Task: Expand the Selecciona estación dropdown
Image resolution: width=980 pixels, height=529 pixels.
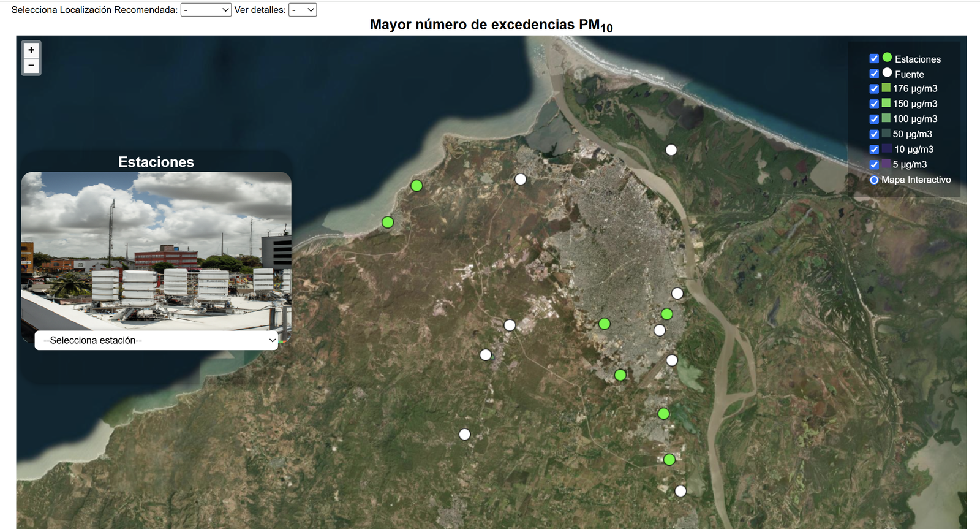Action: 156,340
